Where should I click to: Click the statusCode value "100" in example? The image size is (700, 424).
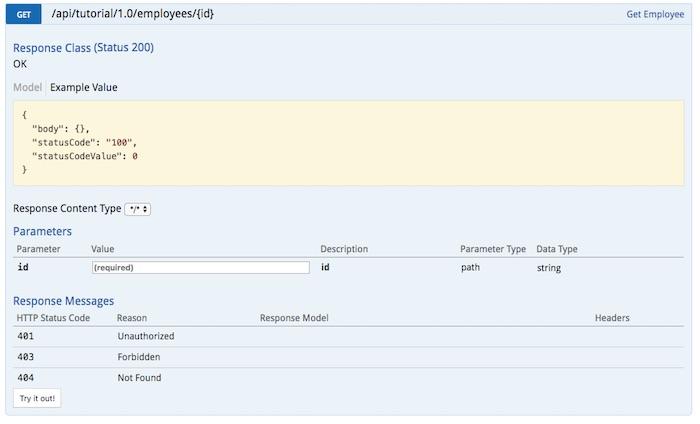coord(119,143)
